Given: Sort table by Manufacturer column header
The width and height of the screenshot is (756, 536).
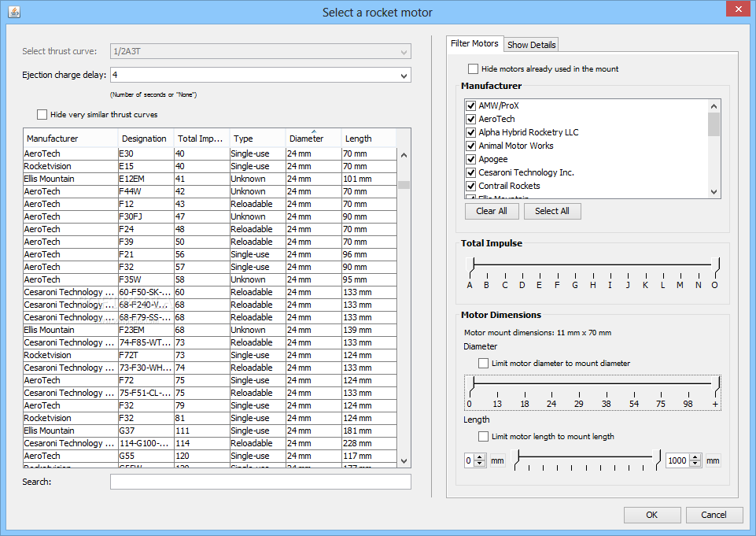Looking at the screenshot, I should 70,139.
